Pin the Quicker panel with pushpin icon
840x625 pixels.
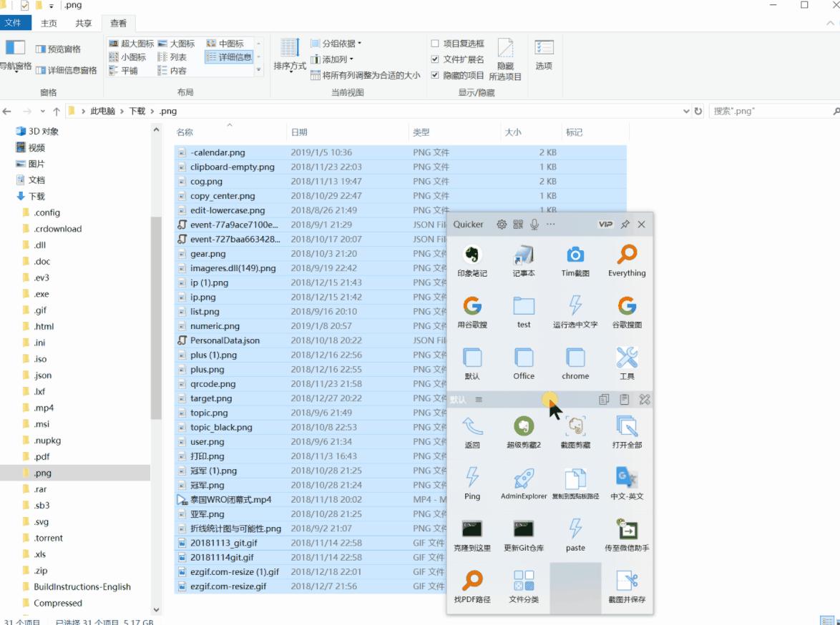coord(625,225)
